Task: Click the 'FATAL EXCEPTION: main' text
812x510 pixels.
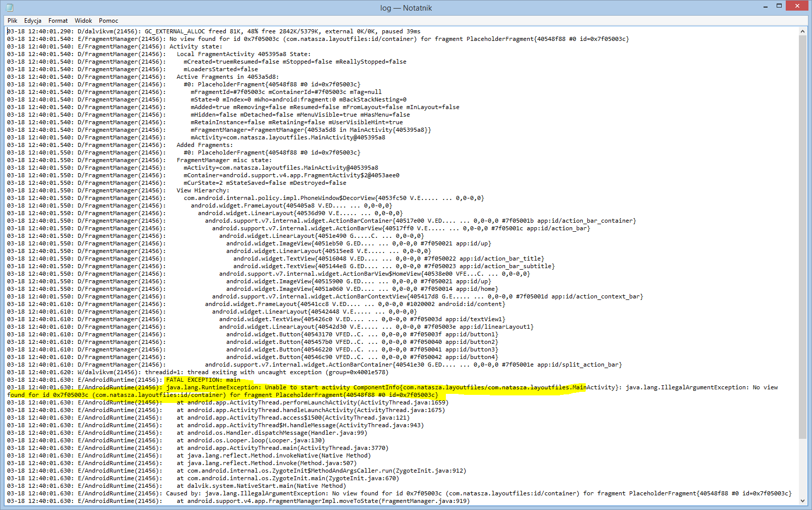Action: 203,380
